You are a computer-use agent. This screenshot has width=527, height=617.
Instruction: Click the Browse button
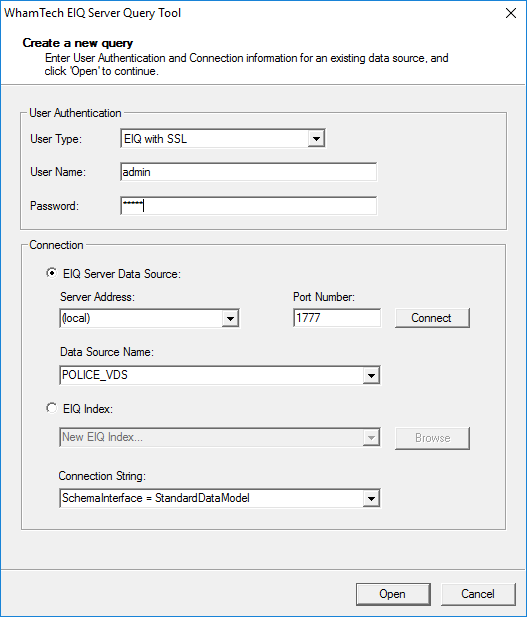432,438
